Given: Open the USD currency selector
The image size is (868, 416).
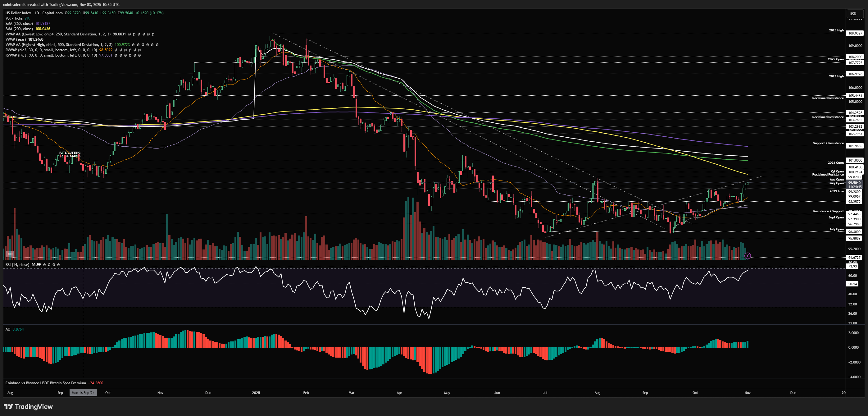Looking at the screenshot, I should 855,14.
